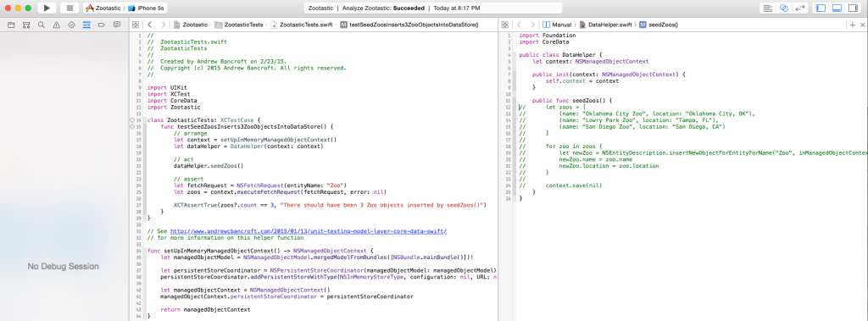
Task: Toggle the Navigator panel visibility
Action: [x=821, y=8]
